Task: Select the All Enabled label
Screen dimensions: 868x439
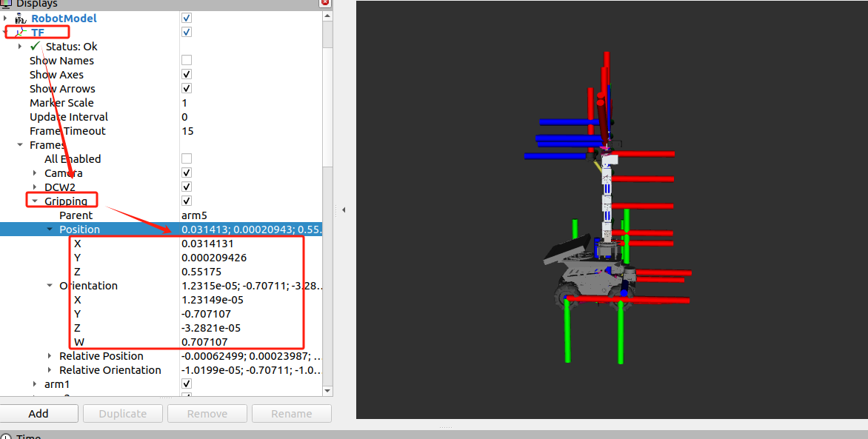Action: pos(73,159)
